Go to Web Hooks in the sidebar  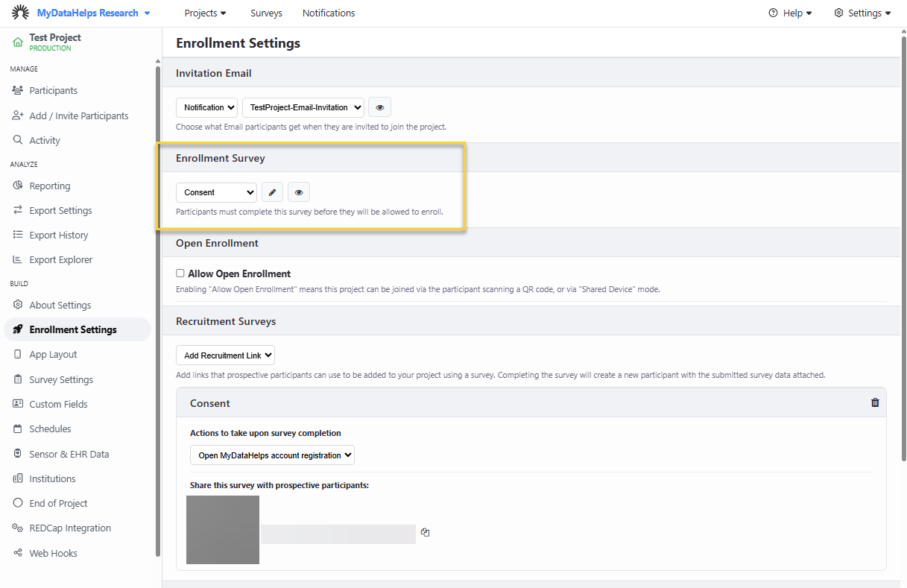(53, 553)
